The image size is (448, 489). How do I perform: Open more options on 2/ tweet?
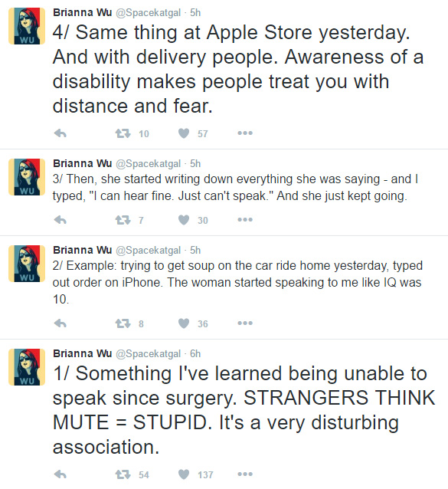tap(245, 323)
